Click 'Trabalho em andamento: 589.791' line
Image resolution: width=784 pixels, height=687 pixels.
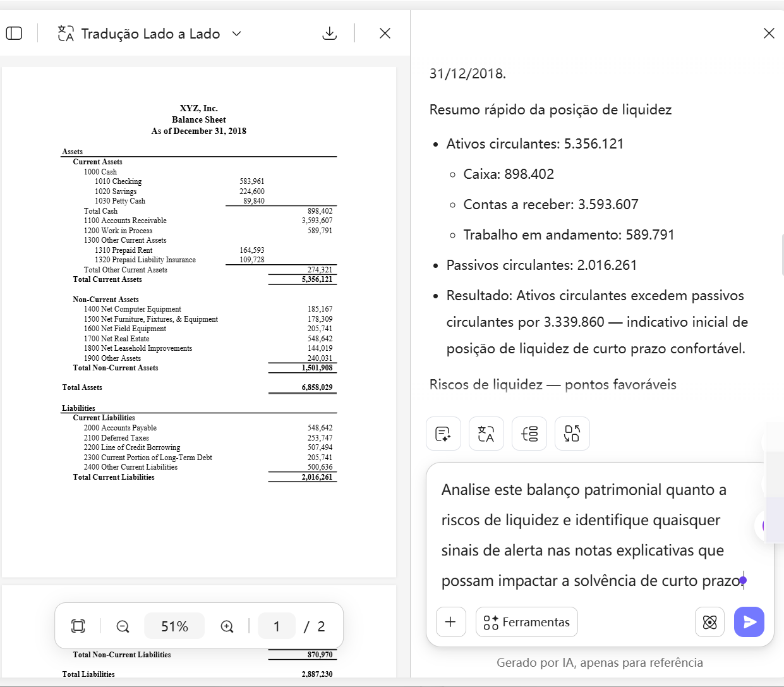(569, 234)
